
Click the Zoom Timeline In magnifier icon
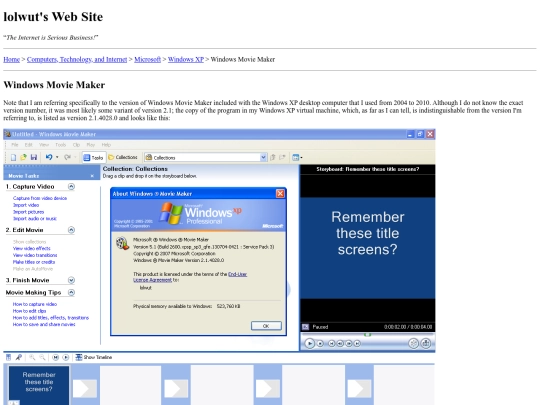pos(32,357)
